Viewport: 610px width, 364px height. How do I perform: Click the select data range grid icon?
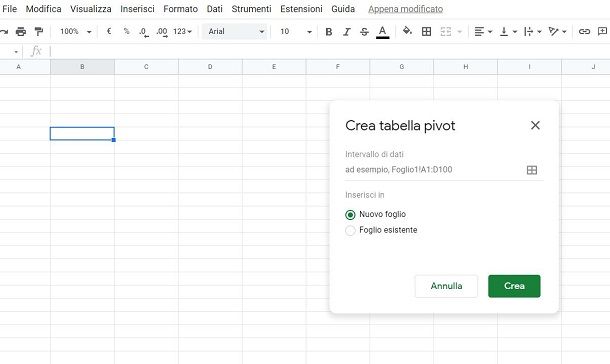[x=532, y=170]
